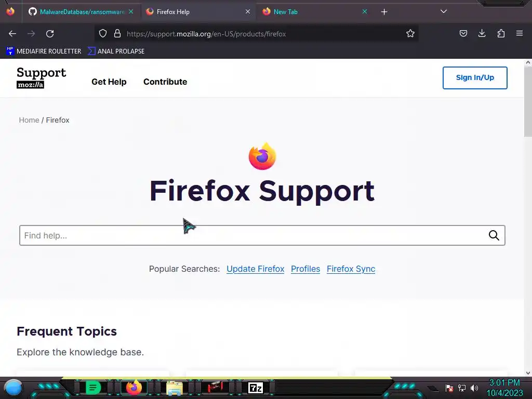Open Mozilla Support logo home

pyautogui.click(x=41, y=78)
